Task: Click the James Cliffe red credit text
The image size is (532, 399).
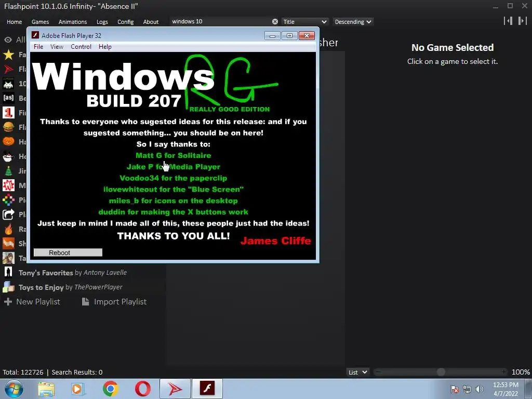Action: point(275,241)
